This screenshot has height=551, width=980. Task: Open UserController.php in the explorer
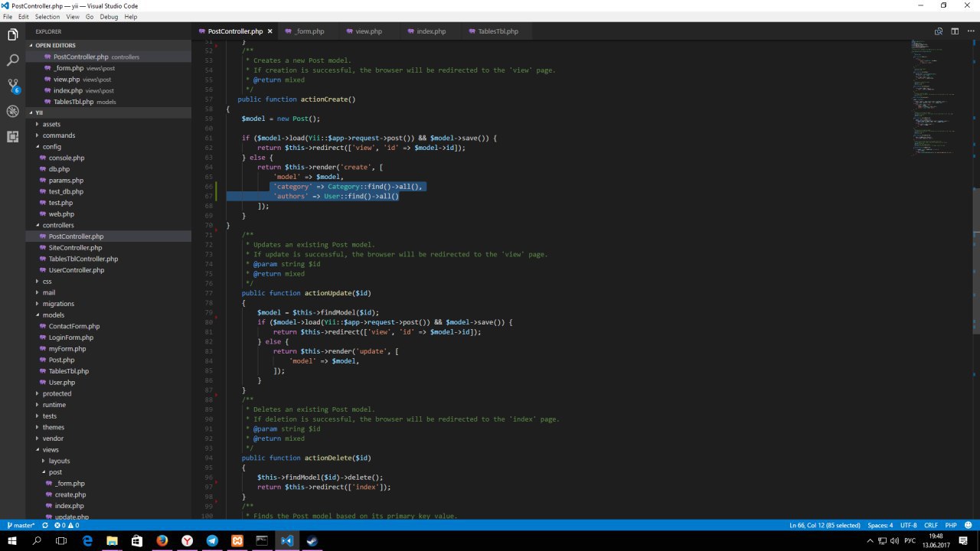[76, 270]
